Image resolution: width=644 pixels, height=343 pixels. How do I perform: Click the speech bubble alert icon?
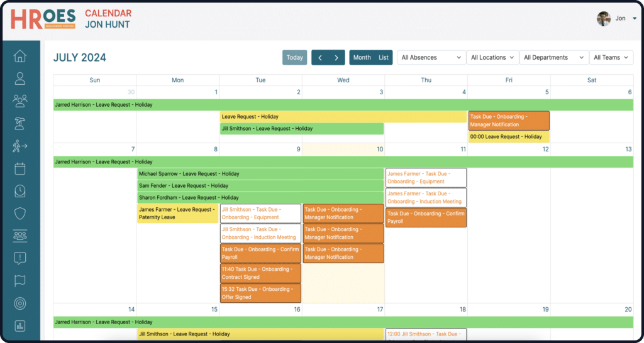(x=20, y=258)
